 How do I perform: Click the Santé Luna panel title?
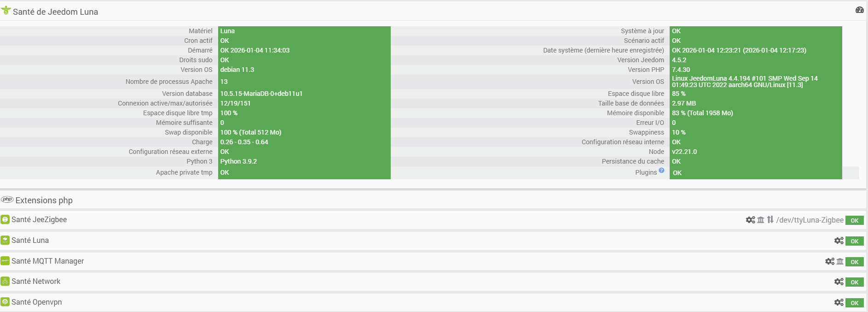30,241
